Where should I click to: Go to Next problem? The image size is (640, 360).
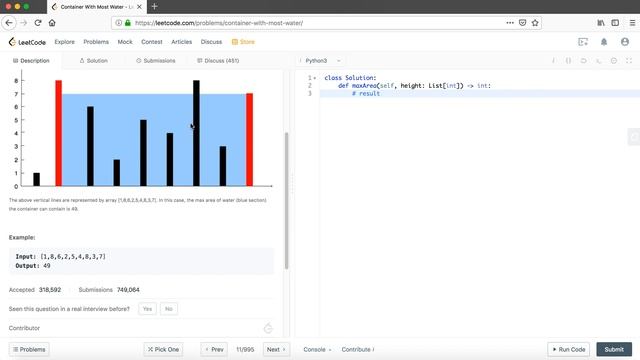pos(276,349)
